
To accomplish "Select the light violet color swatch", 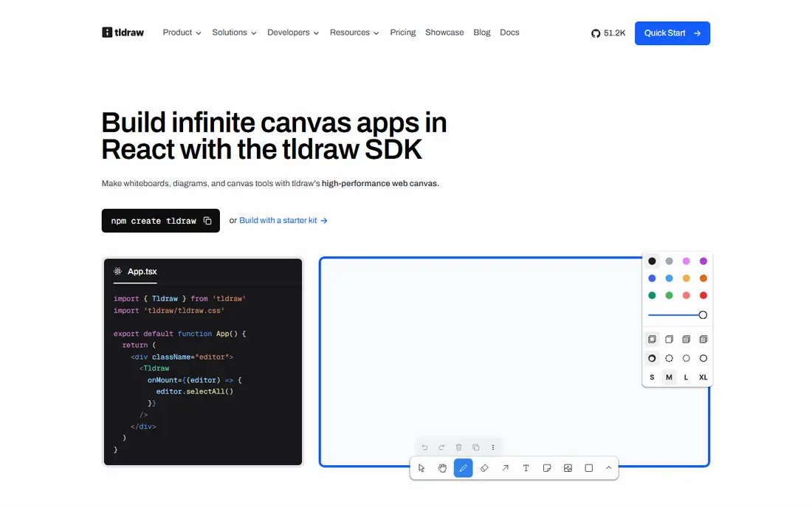I will point(687,261).
